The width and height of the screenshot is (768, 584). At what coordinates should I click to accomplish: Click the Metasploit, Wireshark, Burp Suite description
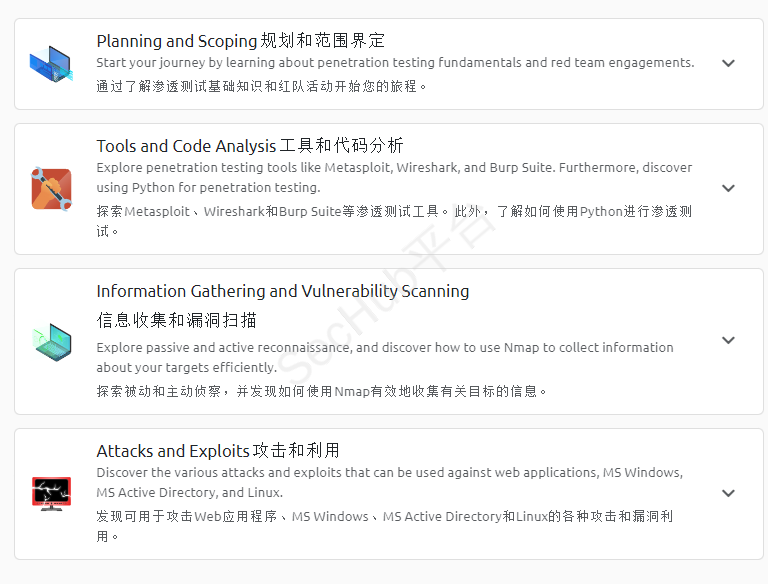click(394, 177)
